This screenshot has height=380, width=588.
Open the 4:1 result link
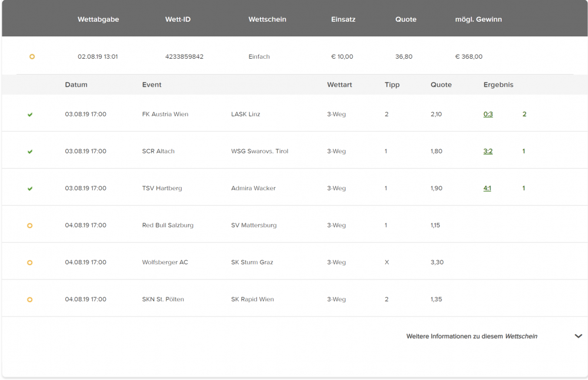[487, 189]
